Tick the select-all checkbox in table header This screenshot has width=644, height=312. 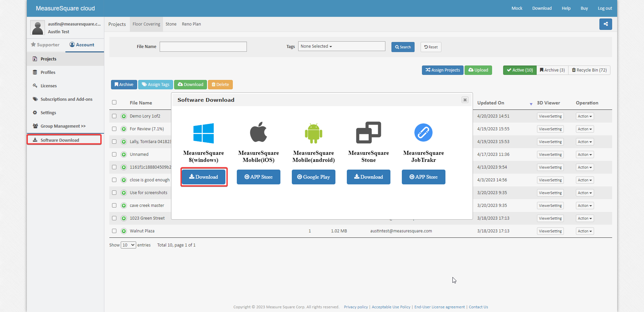click(114, 102)
